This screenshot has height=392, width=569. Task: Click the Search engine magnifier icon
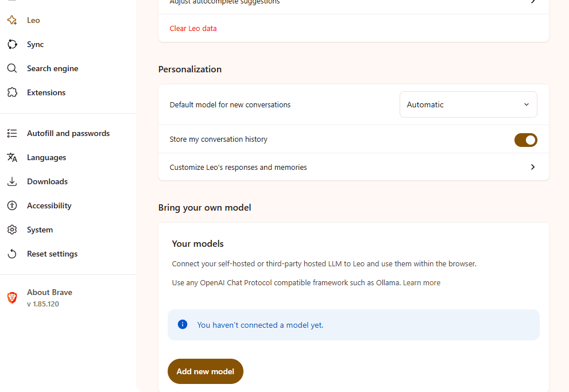point(11,68)
